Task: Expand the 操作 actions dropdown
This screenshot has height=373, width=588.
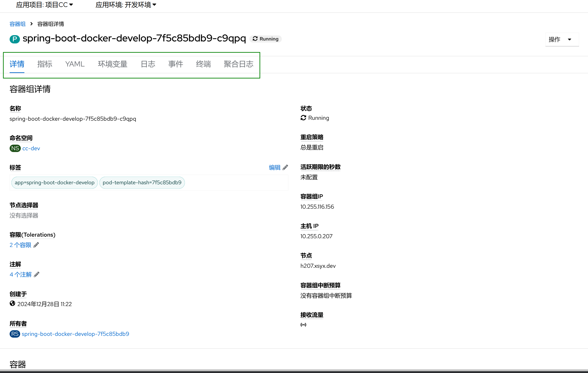Action: (x=562, y=39)
